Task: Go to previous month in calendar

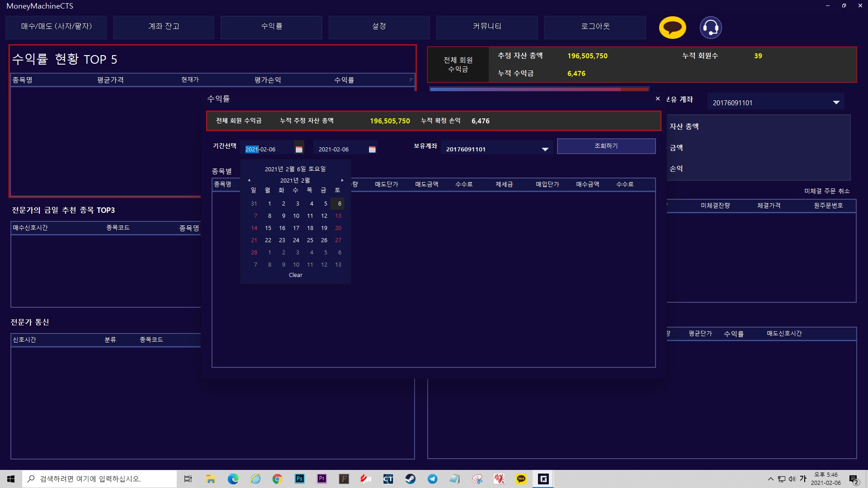Action: pos(249,180)
